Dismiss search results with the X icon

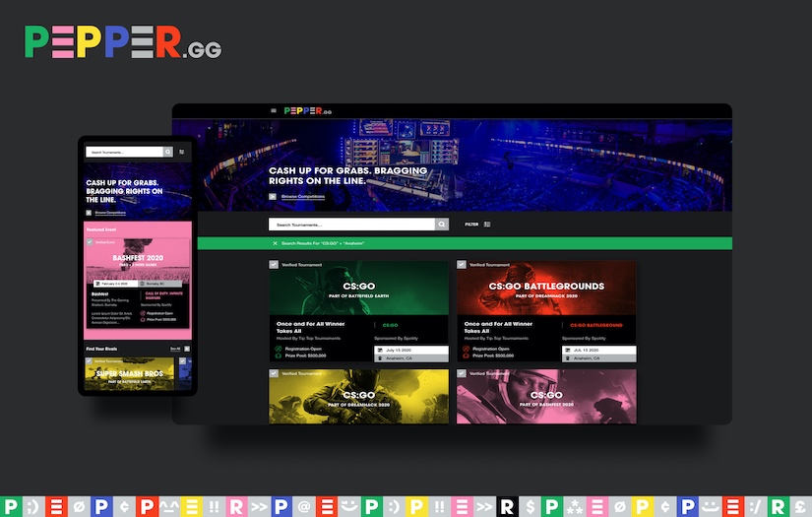tap(275, 243)
